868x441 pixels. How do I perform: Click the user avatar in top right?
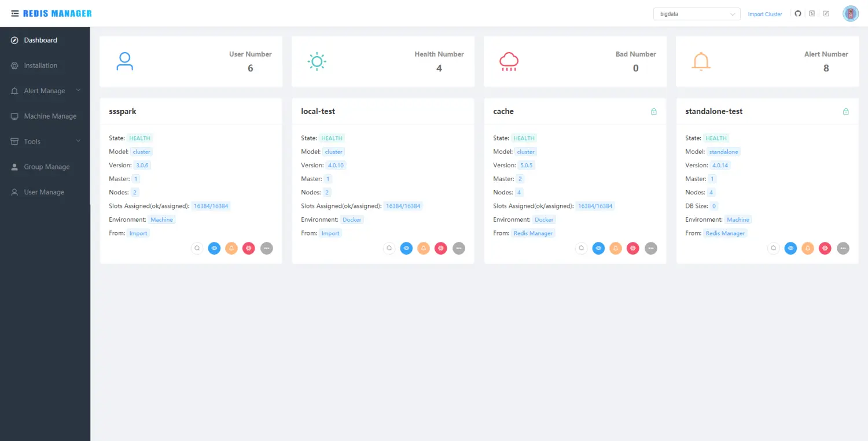850,14
